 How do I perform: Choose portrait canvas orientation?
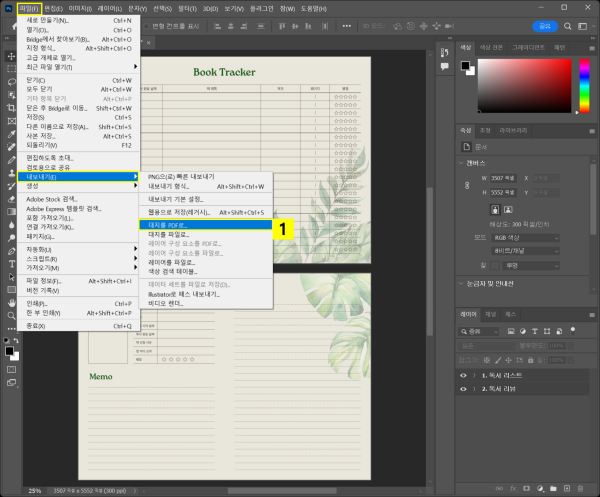495,209
